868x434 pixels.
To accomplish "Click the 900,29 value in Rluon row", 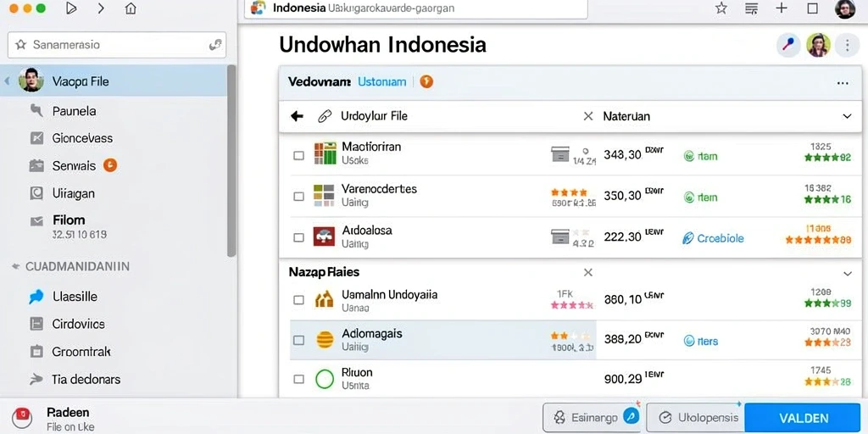I will coord(623,379).
